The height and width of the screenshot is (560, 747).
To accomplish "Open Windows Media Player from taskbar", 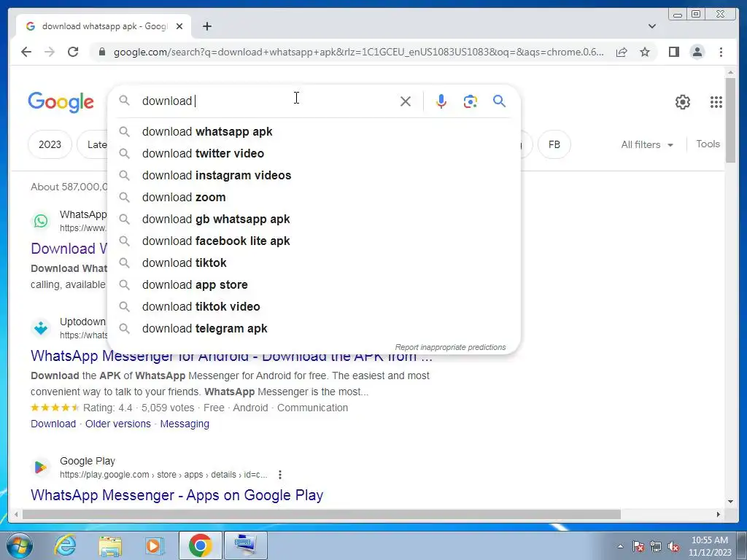I will 154,545.
